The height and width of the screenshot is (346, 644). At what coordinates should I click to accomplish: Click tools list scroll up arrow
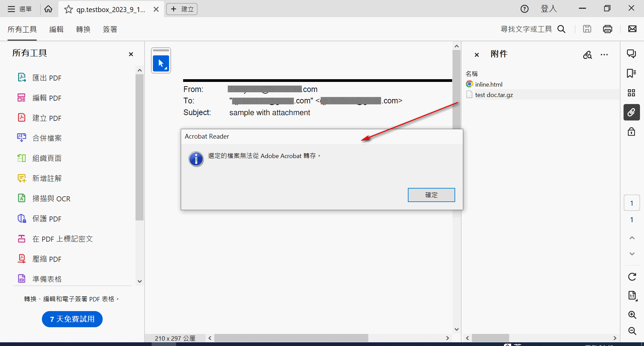(x=140, y=70)
